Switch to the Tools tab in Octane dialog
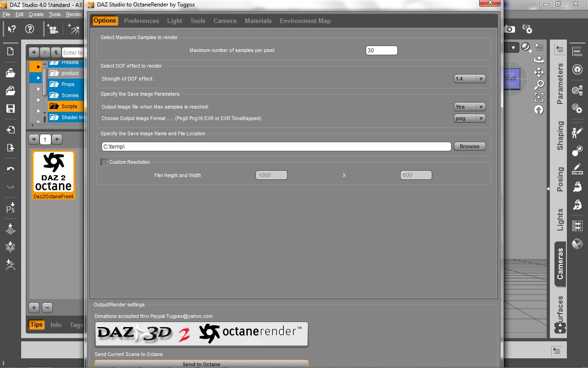 coord(198,21)
